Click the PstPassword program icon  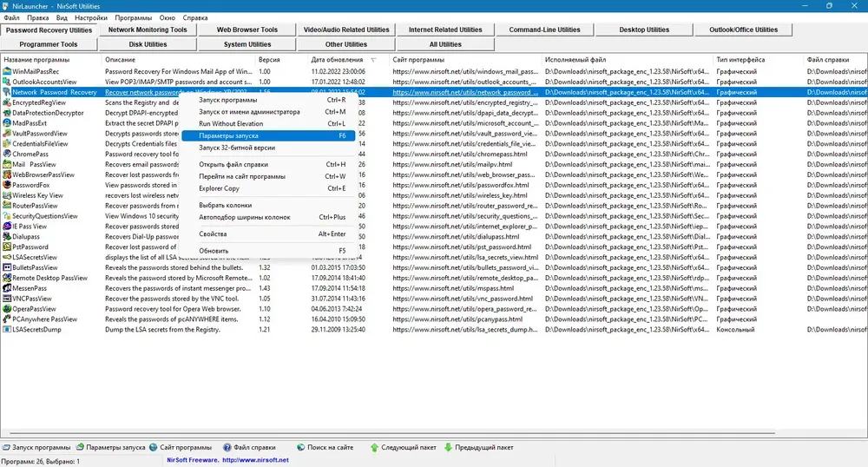pyautogui.click(x=7, y=247)
